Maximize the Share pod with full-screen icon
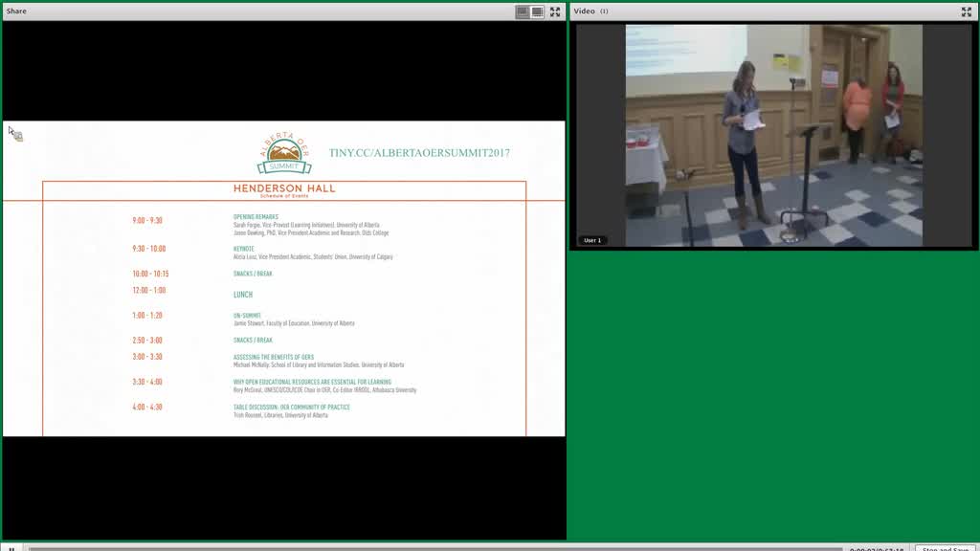 (x=555, y=11)
